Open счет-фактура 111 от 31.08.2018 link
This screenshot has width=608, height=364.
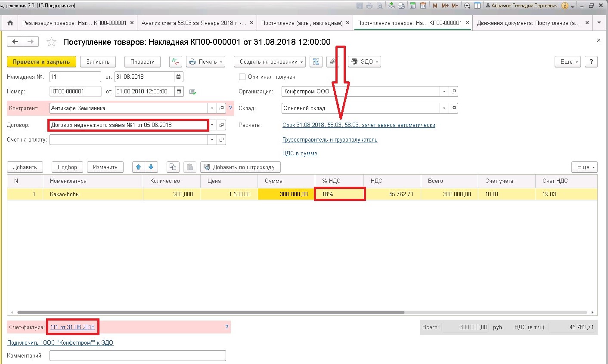tap(72, 327)
